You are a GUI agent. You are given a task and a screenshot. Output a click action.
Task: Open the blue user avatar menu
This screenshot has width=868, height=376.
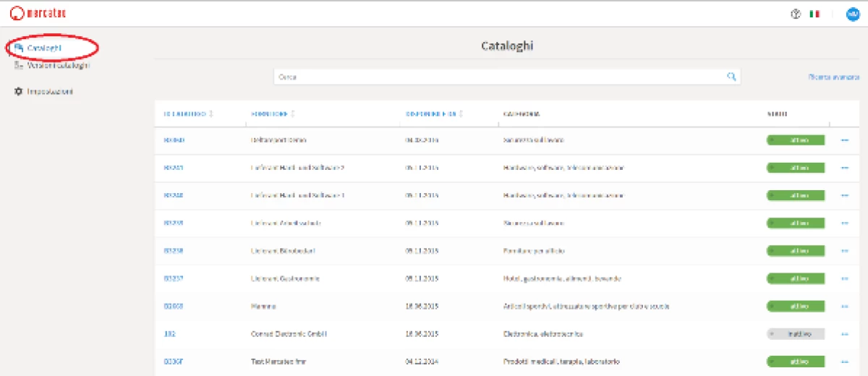[852, 14]
